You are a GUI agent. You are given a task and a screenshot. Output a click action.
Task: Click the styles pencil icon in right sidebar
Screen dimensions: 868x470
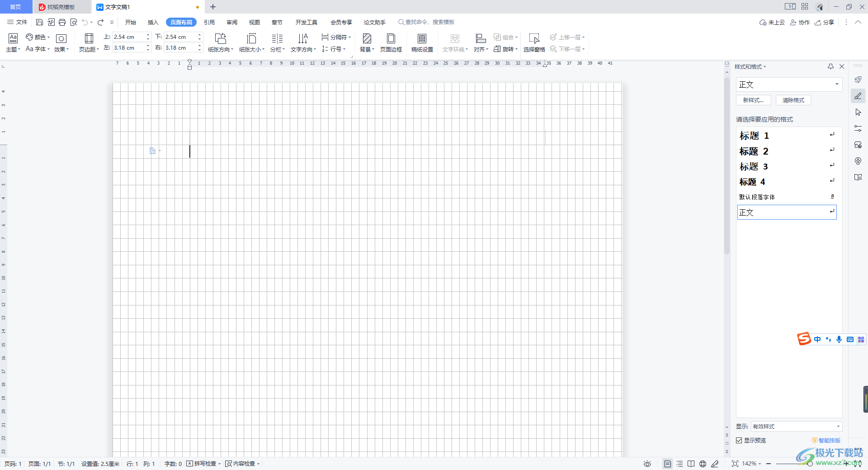point(858,96)
